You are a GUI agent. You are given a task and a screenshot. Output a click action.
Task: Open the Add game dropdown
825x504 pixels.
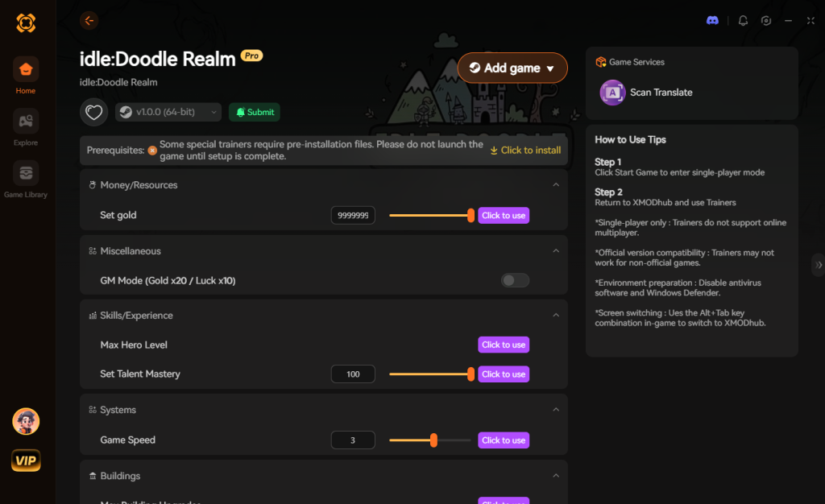pos(512,68)
